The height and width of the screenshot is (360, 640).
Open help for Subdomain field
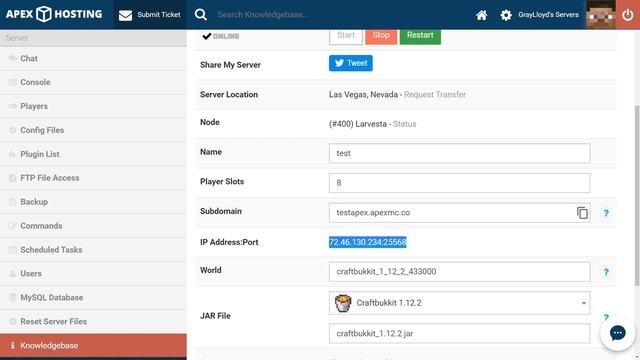coord(606,213)
